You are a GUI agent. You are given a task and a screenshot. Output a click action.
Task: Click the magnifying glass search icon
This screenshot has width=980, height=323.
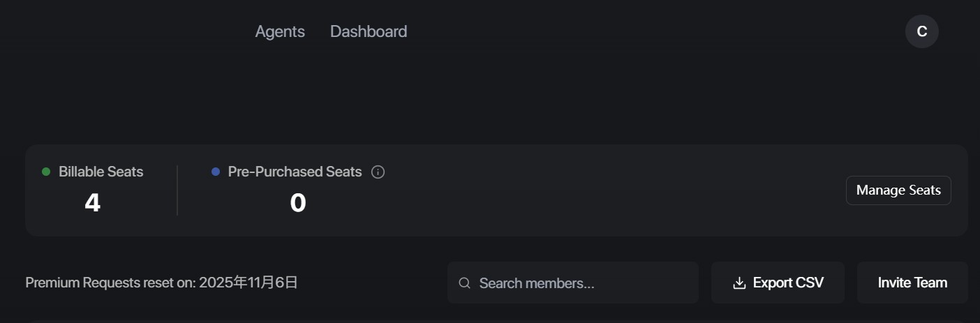pos(464,283)
